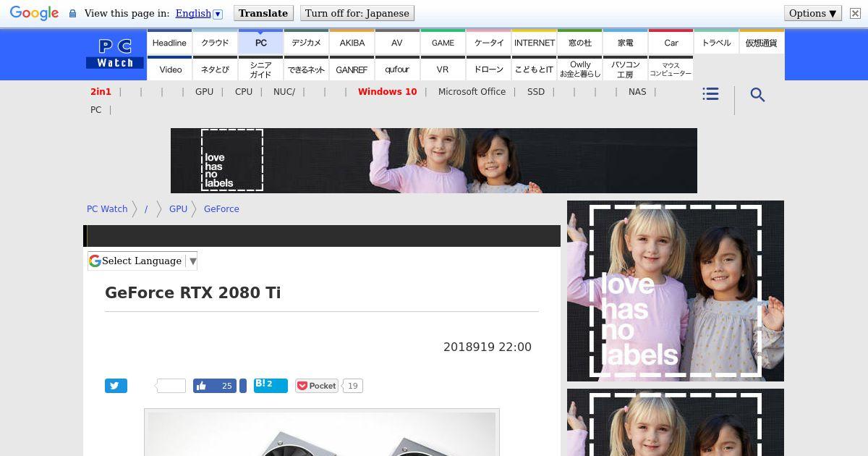This screenshot has width=868, height=456.
Task: Open the 仮想通貨 tab
Action: [762, 42]
